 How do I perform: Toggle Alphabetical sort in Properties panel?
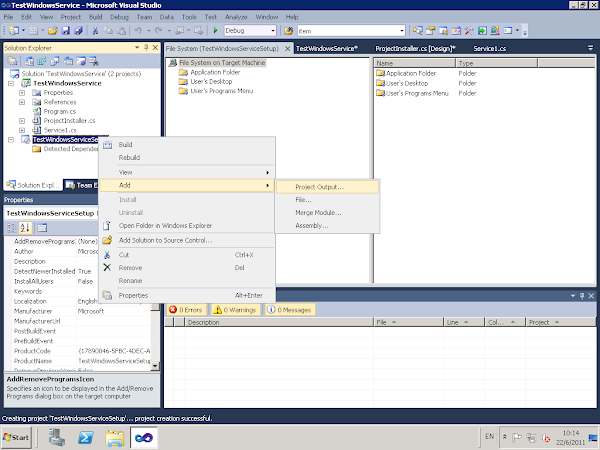[x=25, y=228]
